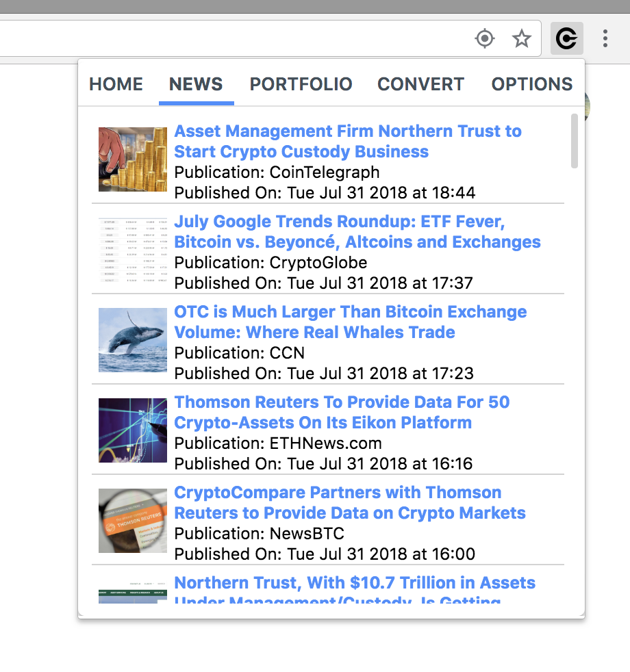This screenshot has width=630, height=672.
Task: Open the gold coins article thumbnail
Action: pos(131,159)
